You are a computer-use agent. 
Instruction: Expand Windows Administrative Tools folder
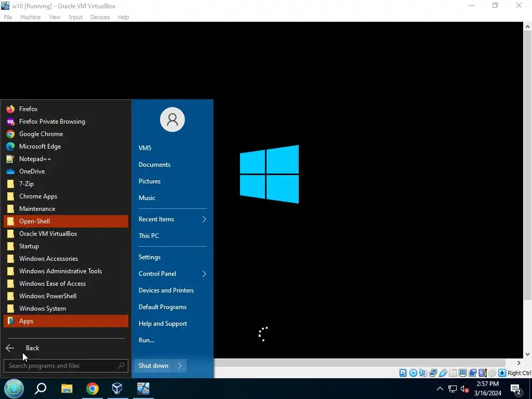click(66, 271)
